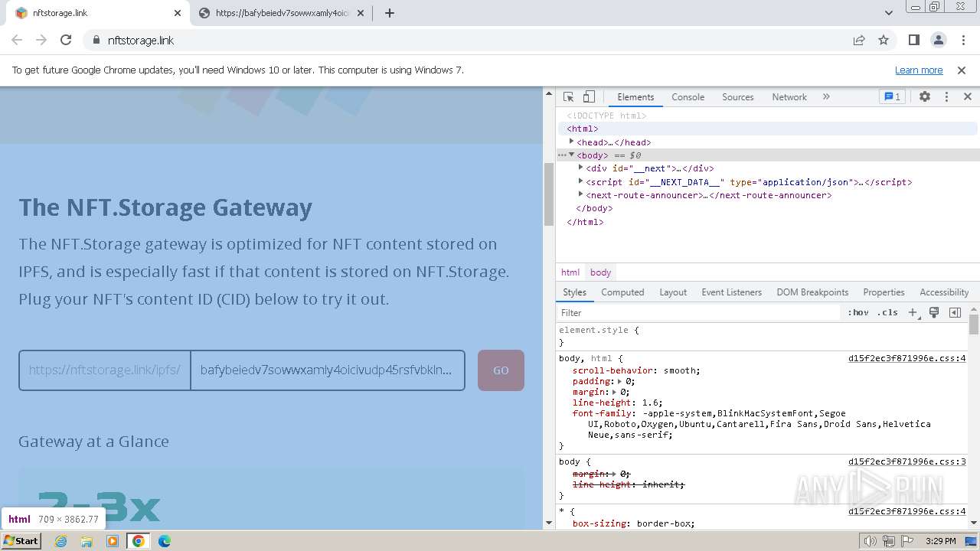Open the Chrome profile avatar
The image size is (980, 551).
coord(939,40)
